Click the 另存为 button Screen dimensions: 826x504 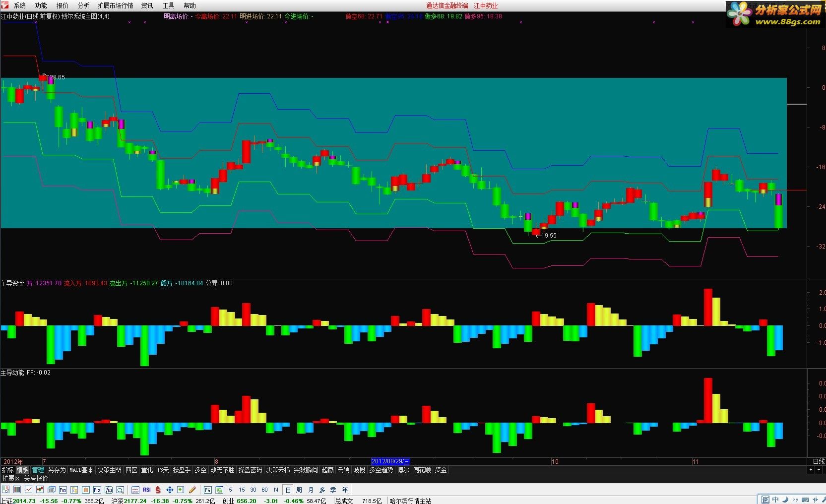pyautogui.click(x=57, y=470)
